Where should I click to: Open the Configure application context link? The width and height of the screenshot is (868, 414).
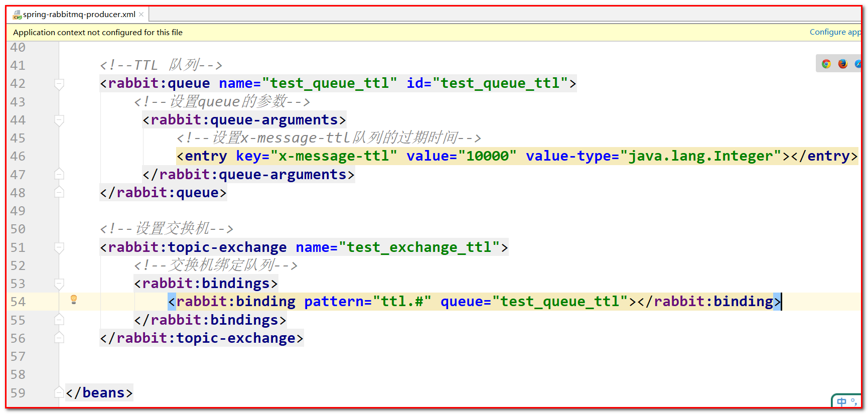click(834, 32)
